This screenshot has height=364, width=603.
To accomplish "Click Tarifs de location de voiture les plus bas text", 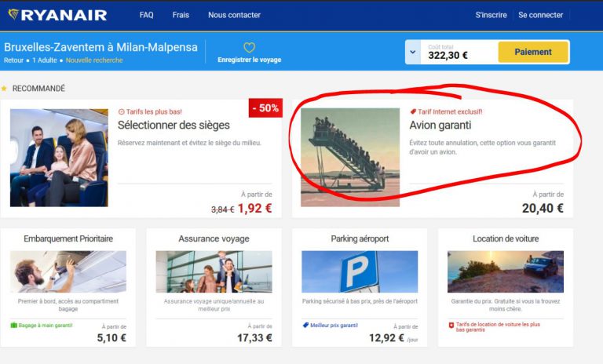I will click(498, 327).
